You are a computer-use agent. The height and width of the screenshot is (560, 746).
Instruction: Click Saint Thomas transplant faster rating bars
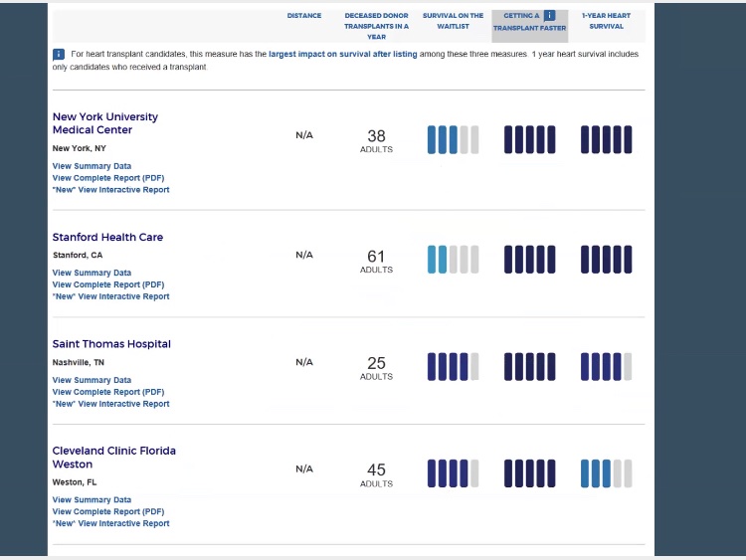[529, 366]
